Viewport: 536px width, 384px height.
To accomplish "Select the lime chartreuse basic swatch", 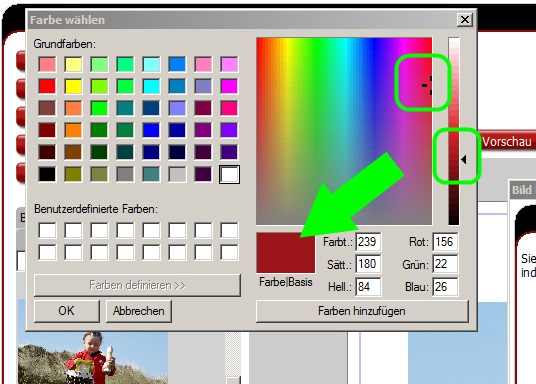I will pos(99,86).
